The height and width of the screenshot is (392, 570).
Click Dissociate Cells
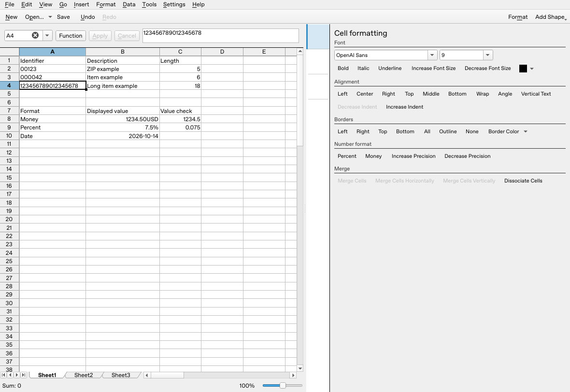click(x=523, y=181)
